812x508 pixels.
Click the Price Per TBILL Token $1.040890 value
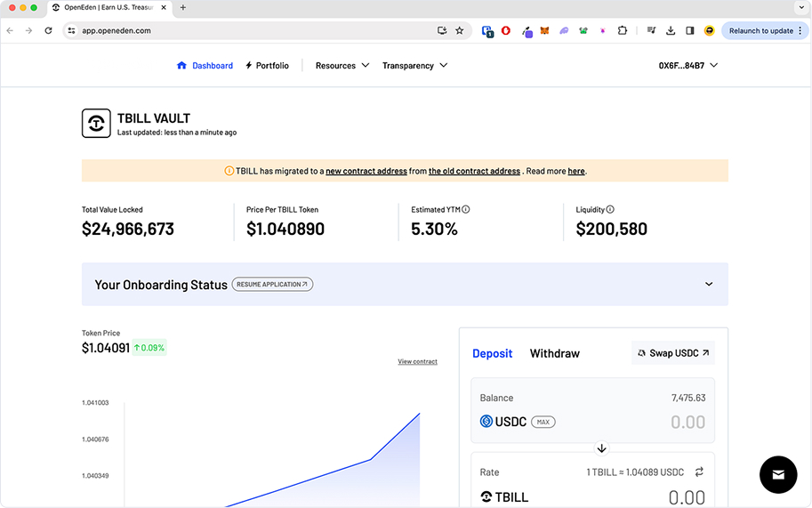click(285, 229)
